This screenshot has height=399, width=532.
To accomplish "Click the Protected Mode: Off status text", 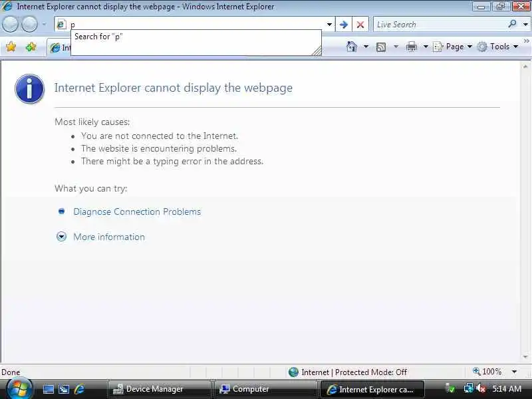I will pos(371,372).
